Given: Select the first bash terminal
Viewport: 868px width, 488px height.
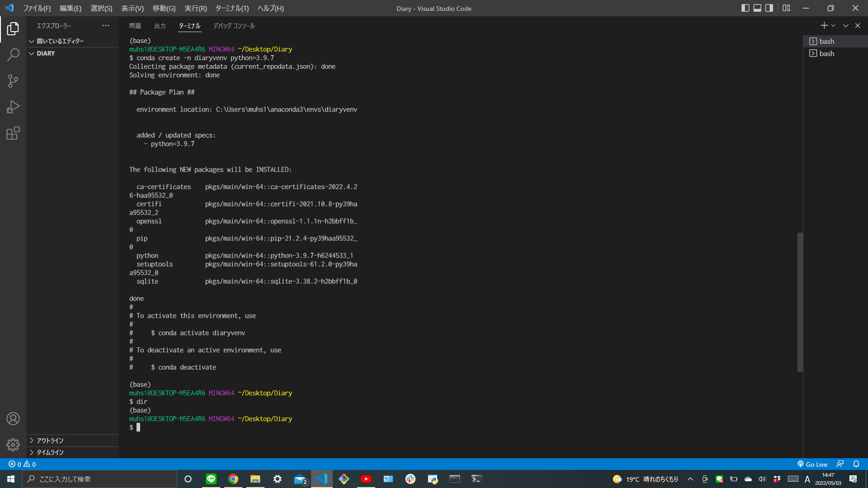Looking at the screenshot, I should 835,42.
